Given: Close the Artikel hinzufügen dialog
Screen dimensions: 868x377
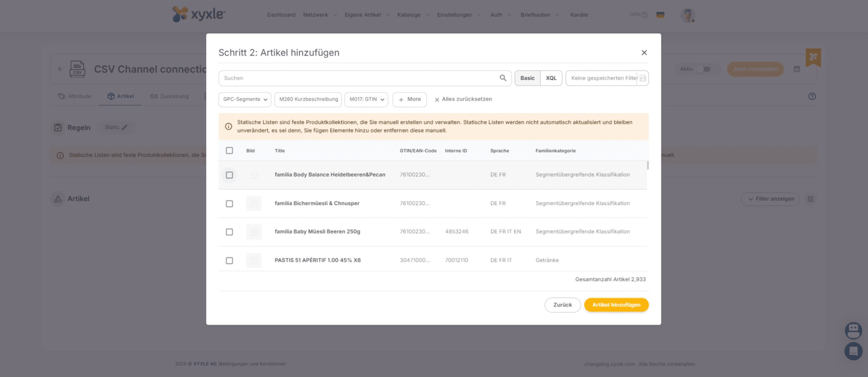Looking at the screenshot, I should pyautogui.click(x=644, y=53).
